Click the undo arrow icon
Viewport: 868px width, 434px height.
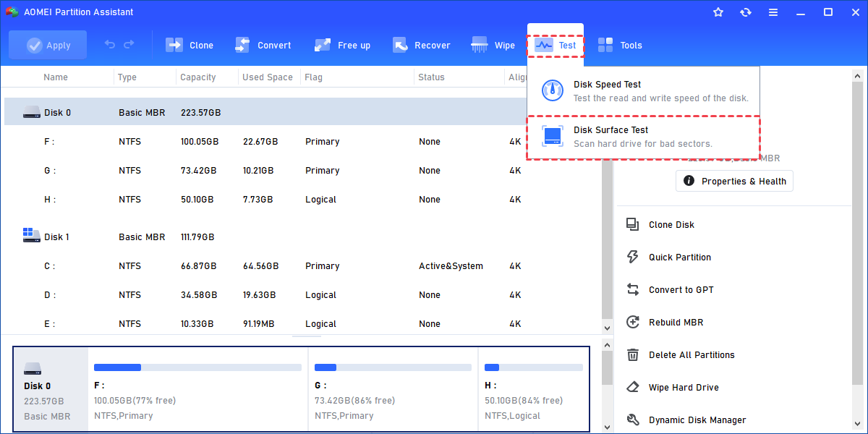click(x=110, y=45)
